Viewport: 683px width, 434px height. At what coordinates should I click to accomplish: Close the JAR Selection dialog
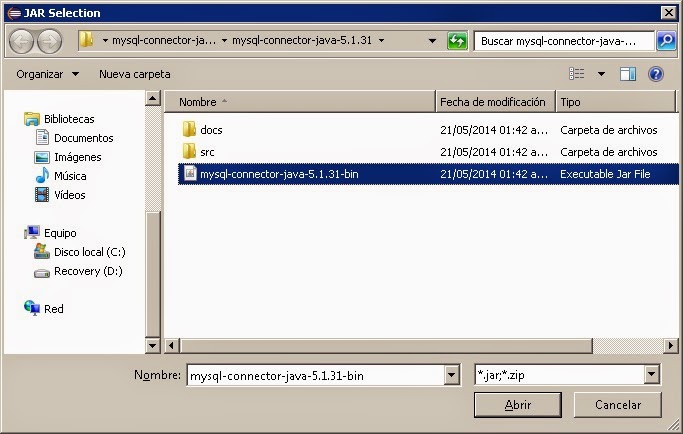click(669, 13)
